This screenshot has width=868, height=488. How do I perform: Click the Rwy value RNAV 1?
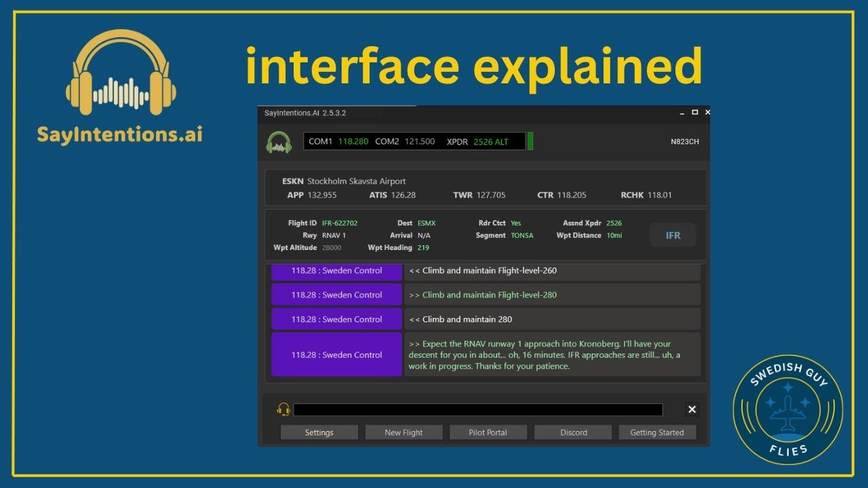pos(334,235)
